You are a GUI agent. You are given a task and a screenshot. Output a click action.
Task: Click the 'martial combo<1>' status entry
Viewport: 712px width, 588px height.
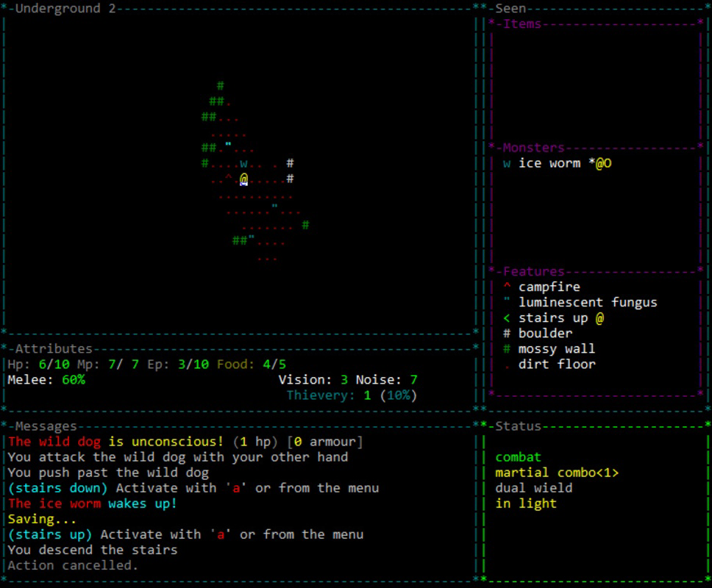(x=557, y=473)
